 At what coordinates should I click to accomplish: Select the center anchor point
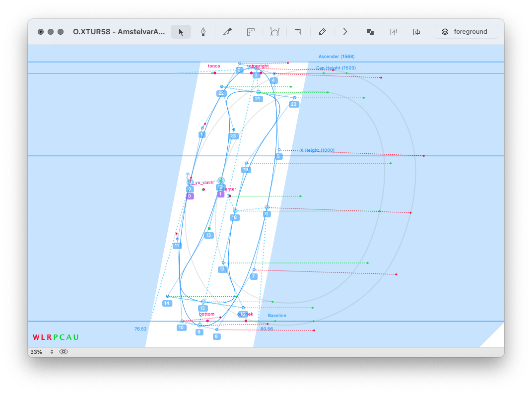pos(229,196)
